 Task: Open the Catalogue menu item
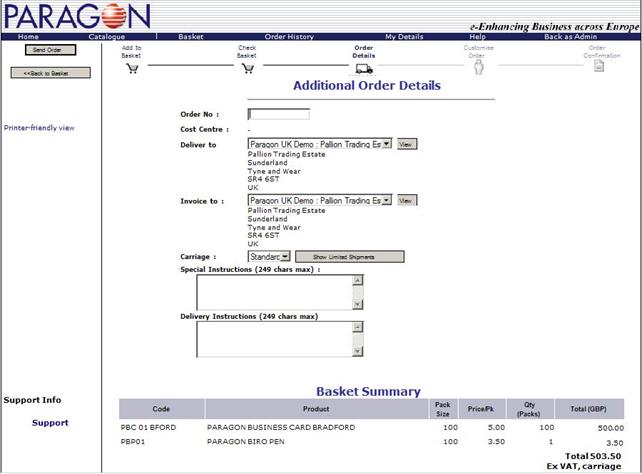tap(106, 36)
